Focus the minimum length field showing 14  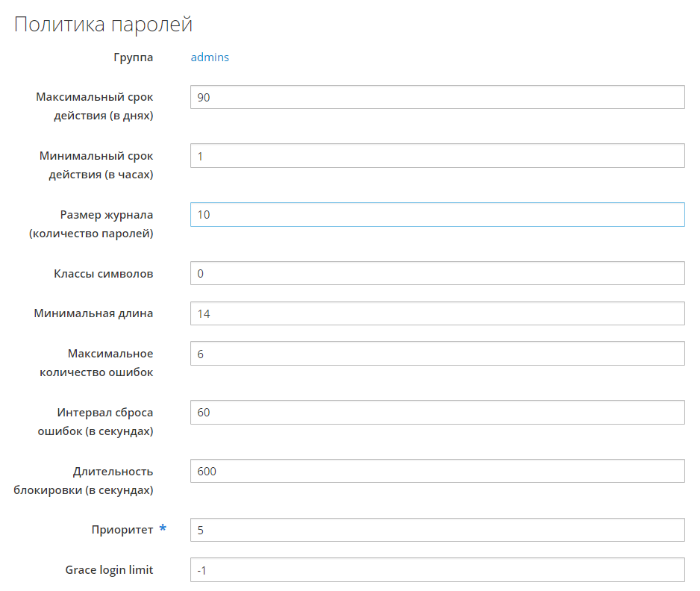[437, 313]
